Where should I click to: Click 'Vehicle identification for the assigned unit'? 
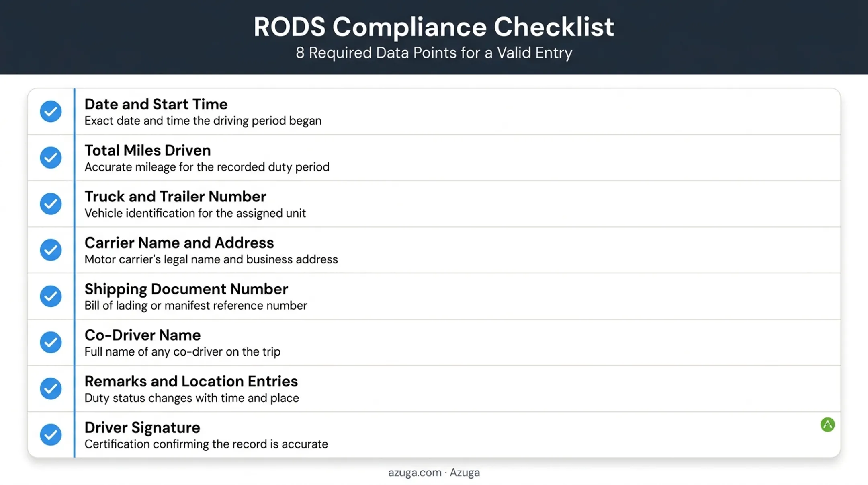(195, 213)
